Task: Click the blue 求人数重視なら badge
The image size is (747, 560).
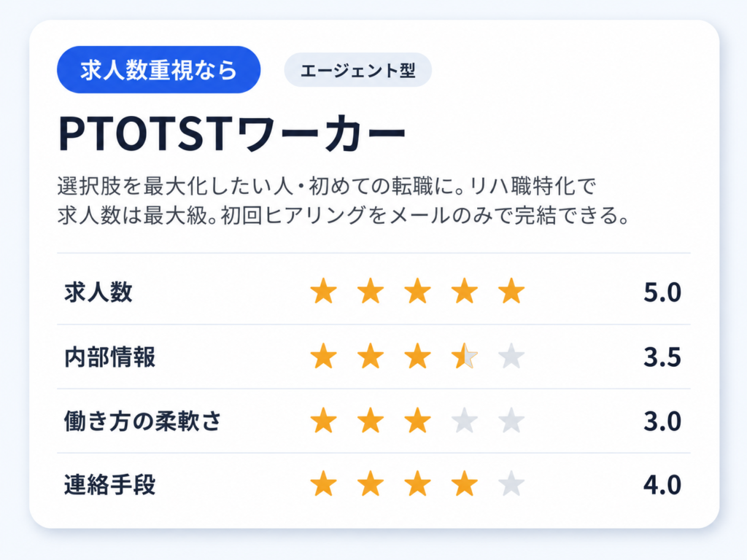Action: click(x=158, y=69)
